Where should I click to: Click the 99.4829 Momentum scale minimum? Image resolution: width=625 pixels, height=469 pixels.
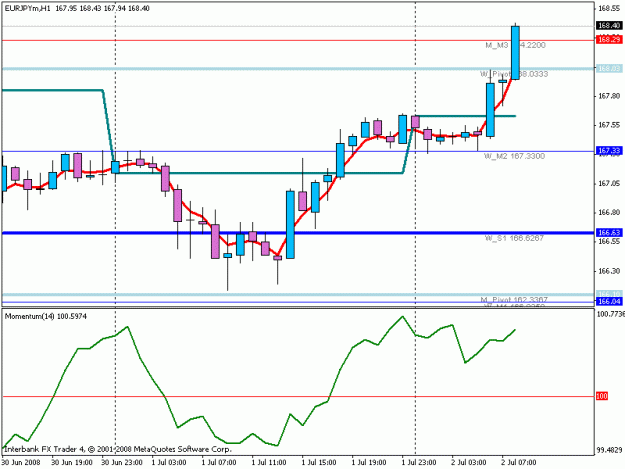pyautogui.click(x=609, y=450)
